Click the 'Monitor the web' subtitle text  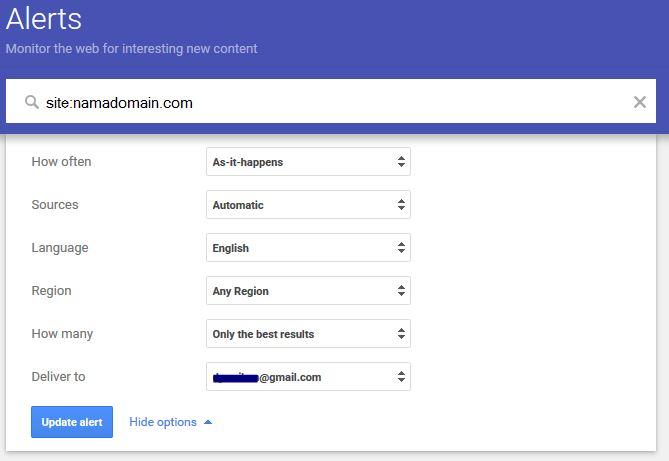coord(131,48)
